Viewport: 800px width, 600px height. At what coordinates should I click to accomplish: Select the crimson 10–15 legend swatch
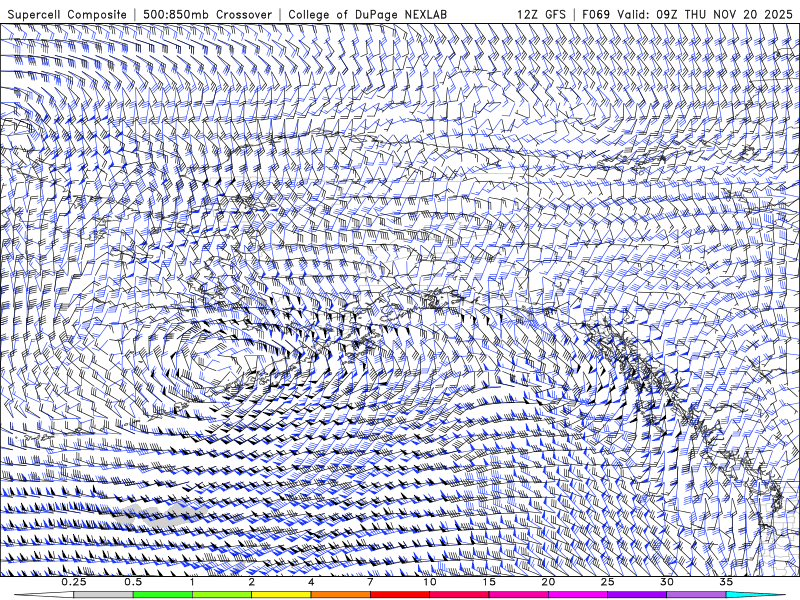(x=459, y=595)
